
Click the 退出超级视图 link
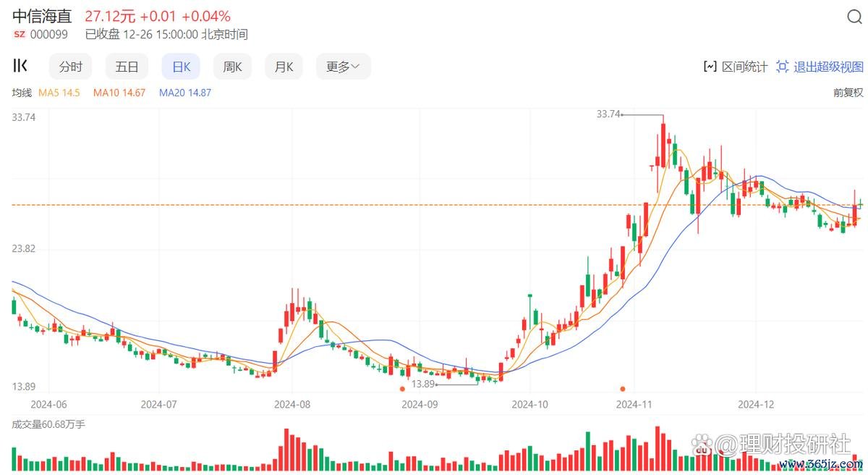coord(829,67)
